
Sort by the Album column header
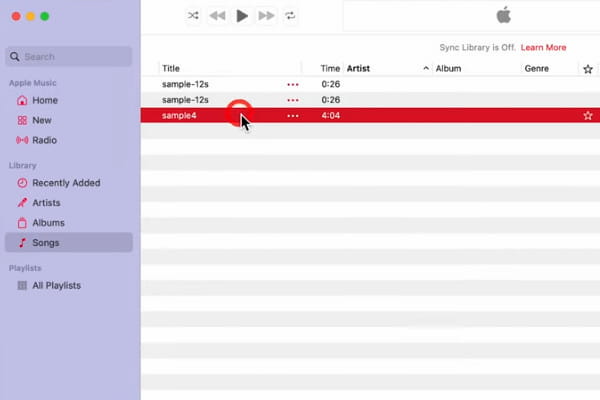click(x=448, y=69)
